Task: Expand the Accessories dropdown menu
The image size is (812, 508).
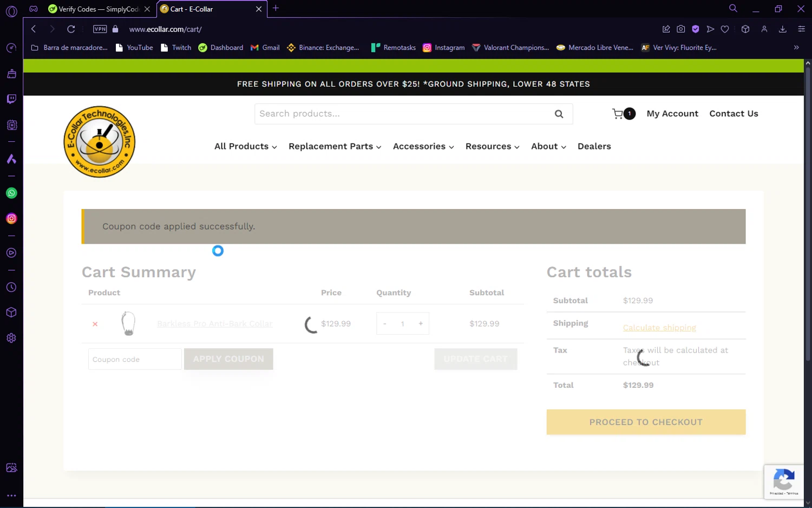Action: [423, 146]
